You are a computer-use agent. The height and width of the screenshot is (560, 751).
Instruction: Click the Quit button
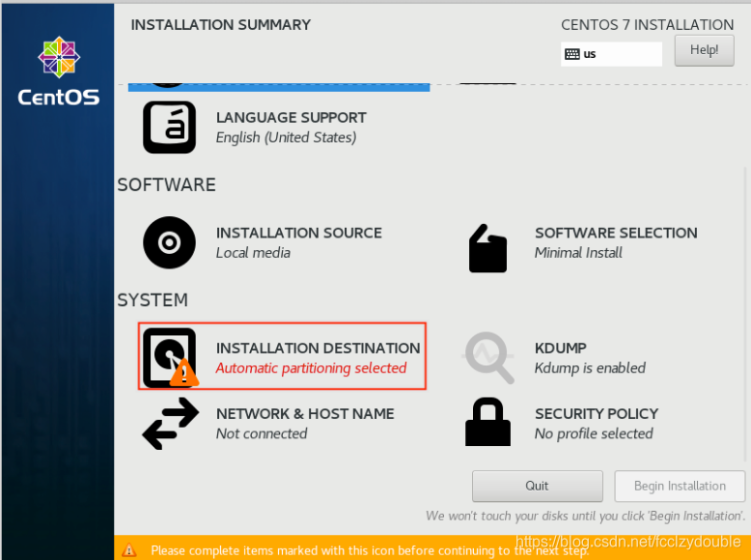[537, 486]
